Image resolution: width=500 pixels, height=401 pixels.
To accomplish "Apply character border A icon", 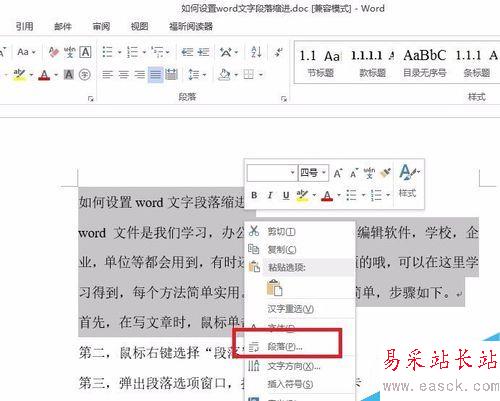I will click(85, 52).
